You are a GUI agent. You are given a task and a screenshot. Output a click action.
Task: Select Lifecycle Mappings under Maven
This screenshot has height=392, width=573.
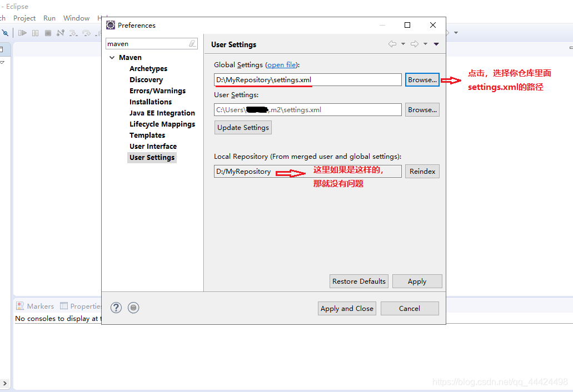(162, 124)
